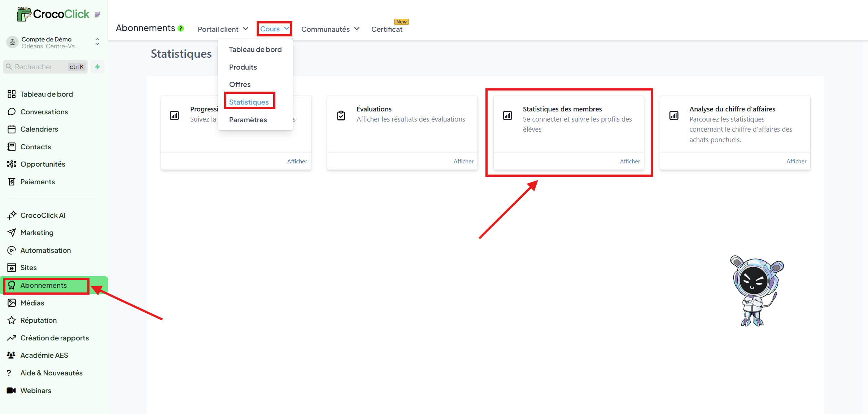
Task: Open the Conversations chat bubble icon
Action: (x=12, y=112)
